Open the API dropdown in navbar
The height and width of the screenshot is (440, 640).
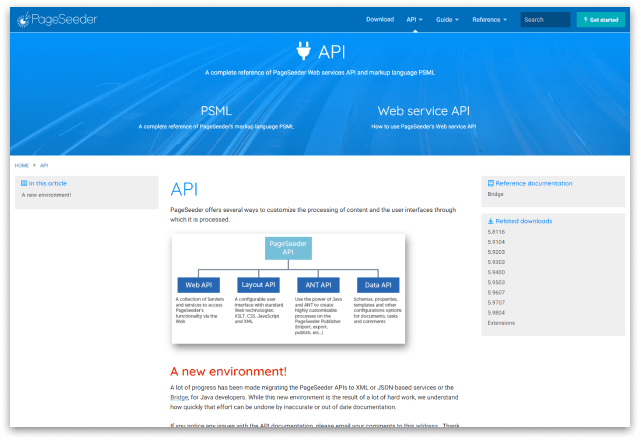click(x=414, y=19)
